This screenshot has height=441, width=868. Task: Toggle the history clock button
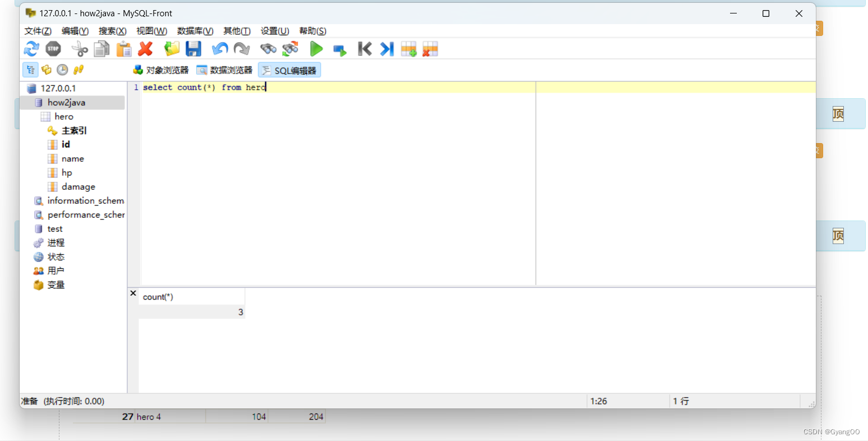point(62,70)
